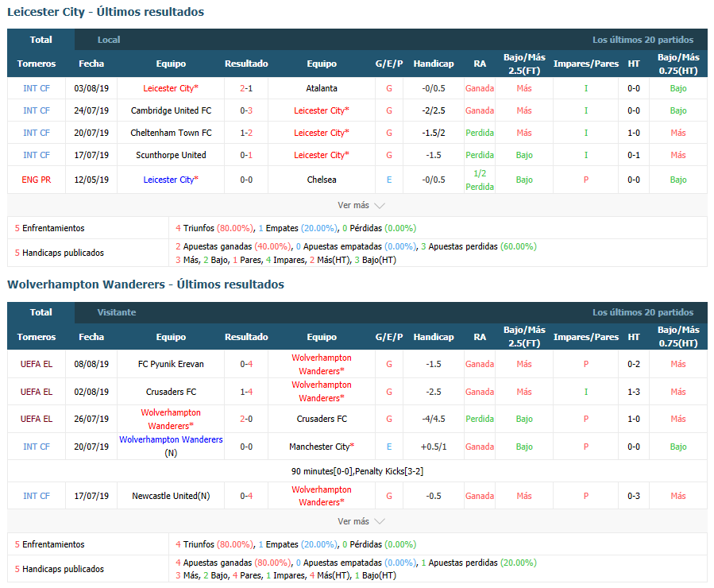714x588 pixels.
Task: Open Newcastle United(N) team link
Action: pyautogui.click(x=171, y=496)
